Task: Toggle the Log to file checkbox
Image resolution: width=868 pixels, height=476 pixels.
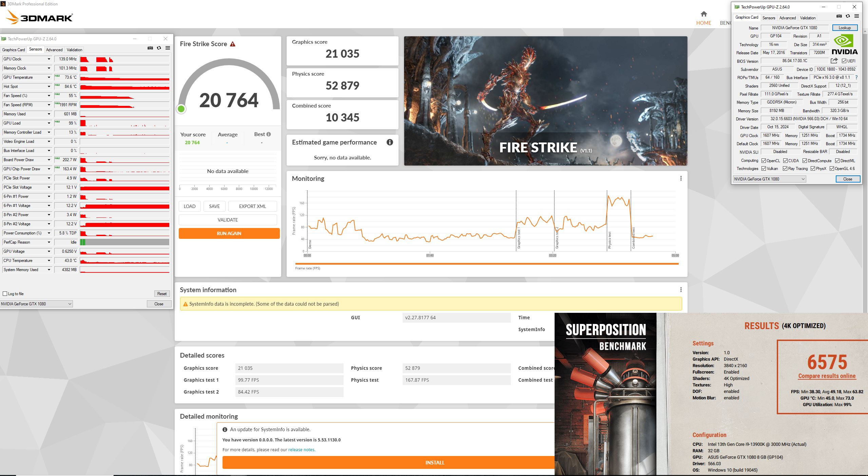Action: (x=5, y=294)
